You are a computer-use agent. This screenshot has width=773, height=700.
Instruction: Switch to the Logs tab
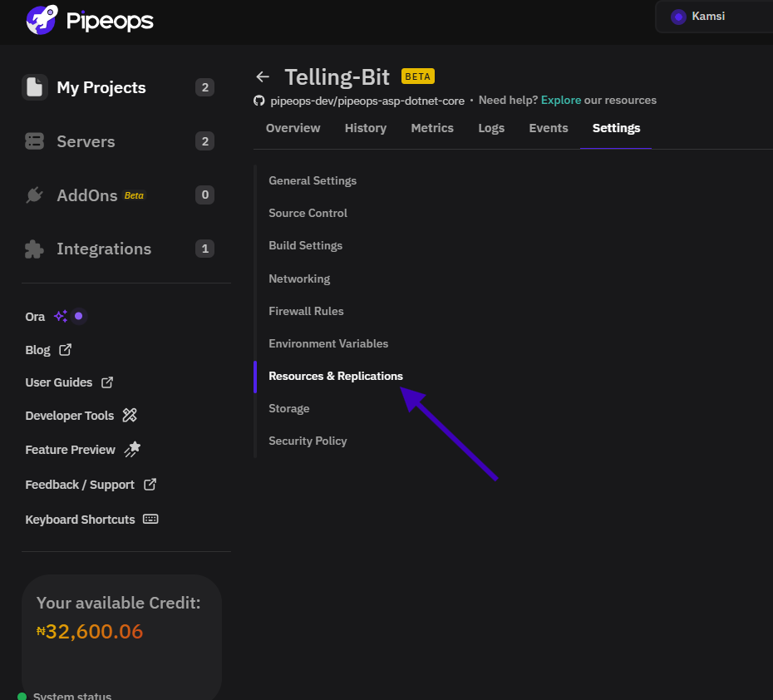point(491,128)
